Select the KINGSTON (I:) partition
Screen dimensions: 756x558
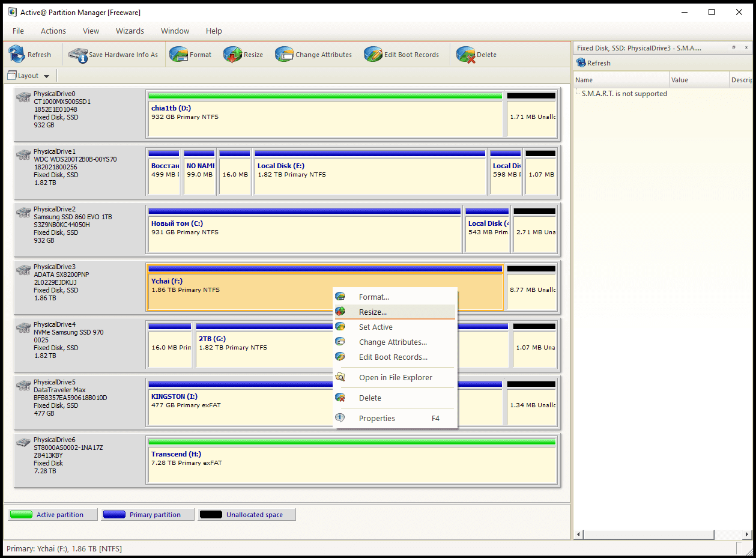[x=325, y=404]
